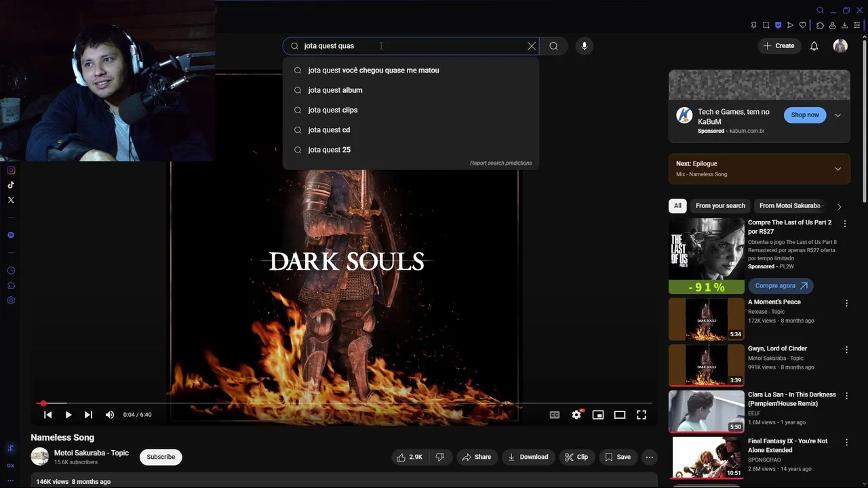Click the ad blocker shield icon
The image size is (868, 488).
tap(778, 25)
